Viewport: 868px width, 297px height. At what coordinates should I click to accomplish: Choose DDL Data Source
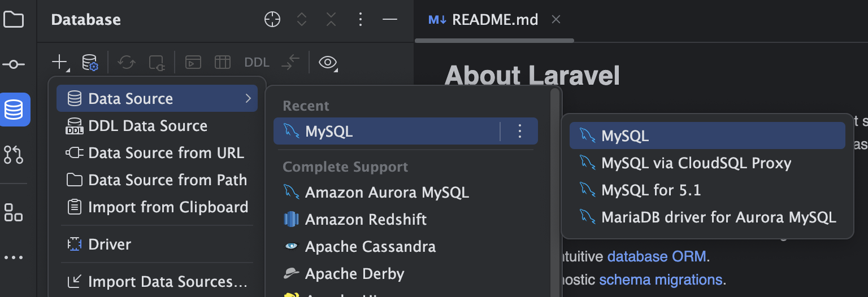[x=157, y=126]
